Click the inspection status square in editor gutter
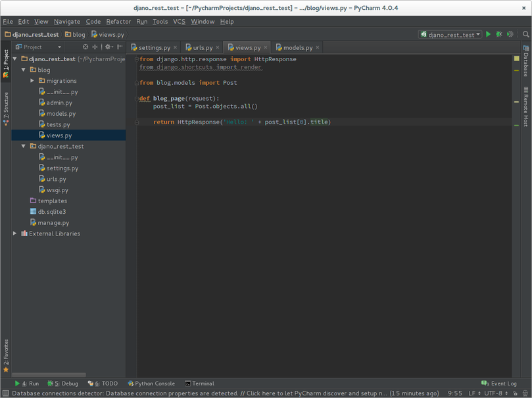The height and width of the screenshot is (398, 532). pos(516,59)
